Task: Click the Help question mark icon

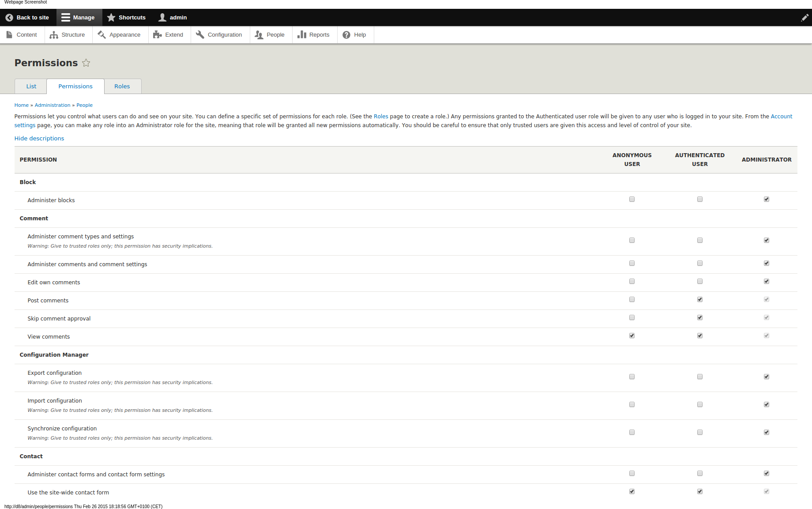Action: click(346, 35)
